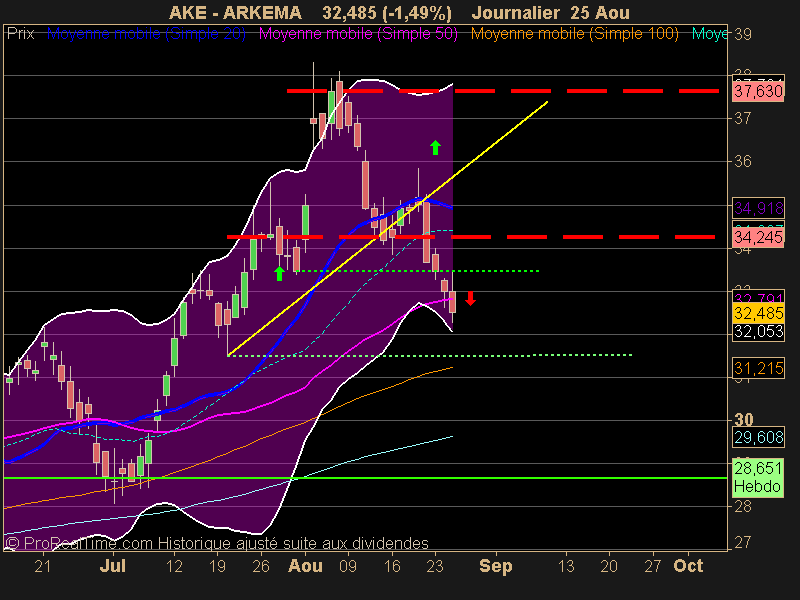Image resolution: width=800 pixels, height=600 pixels.
Task: Click the green up arrow near late July candles
Action: click(x=279, y=273)
